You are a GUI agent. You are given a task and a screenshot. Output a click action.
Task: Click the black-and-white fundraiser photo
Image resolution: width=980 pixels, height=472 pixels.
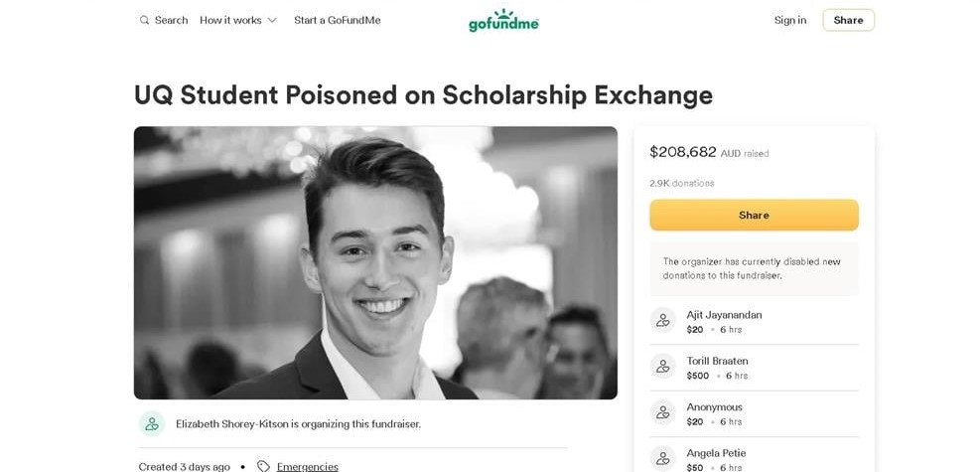[x=375, y=262]
